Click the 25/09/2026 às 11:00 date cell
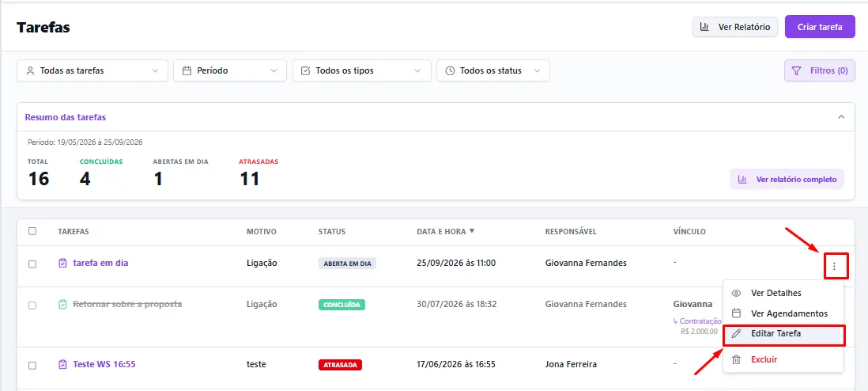868x391 pixels. pos(456,264)
